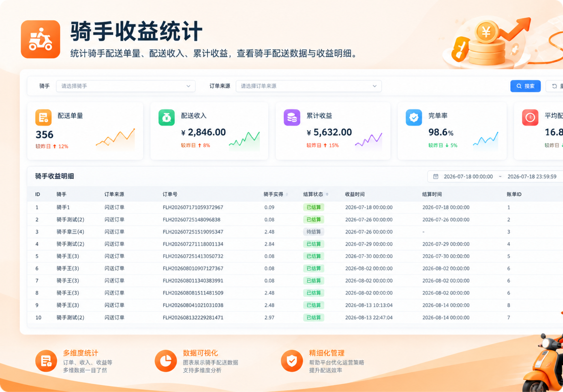This screenshot has height=392, width=563.
Task: Click order number FLH202607251519095347
Action: 193,232
